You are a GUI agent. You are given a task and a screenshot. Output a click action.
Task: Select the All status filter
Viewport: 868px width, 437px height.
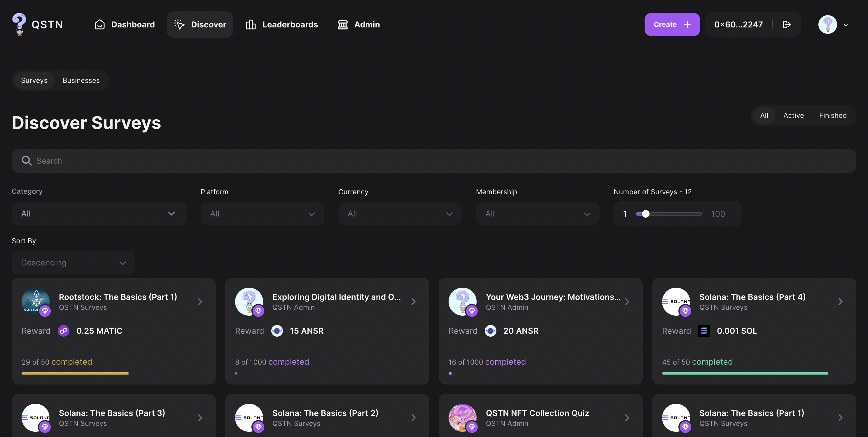coord(764,116)
